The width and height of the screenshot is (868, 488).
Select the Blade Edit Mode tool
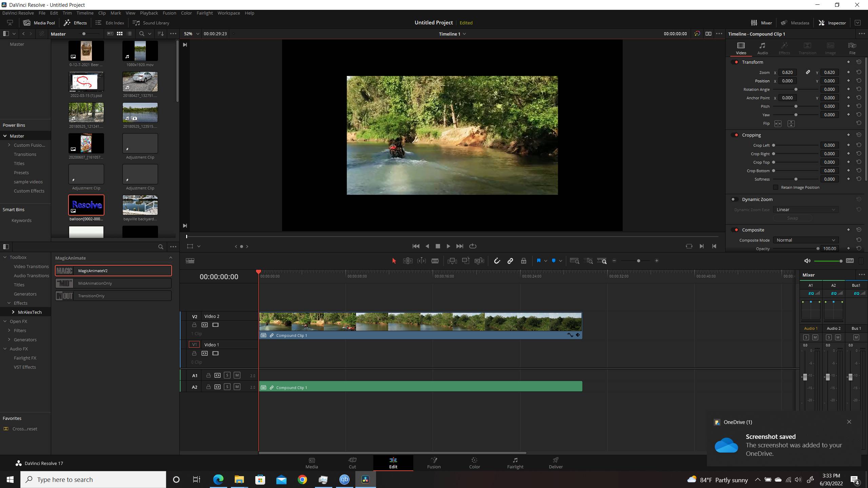435,261
